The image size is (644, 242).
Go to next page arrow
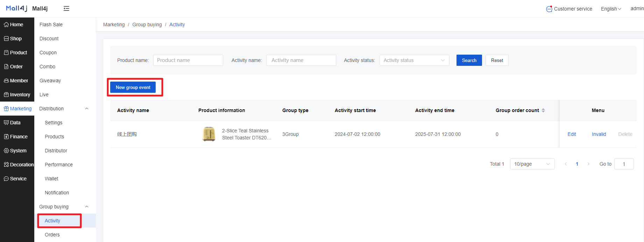click(588, 164)
